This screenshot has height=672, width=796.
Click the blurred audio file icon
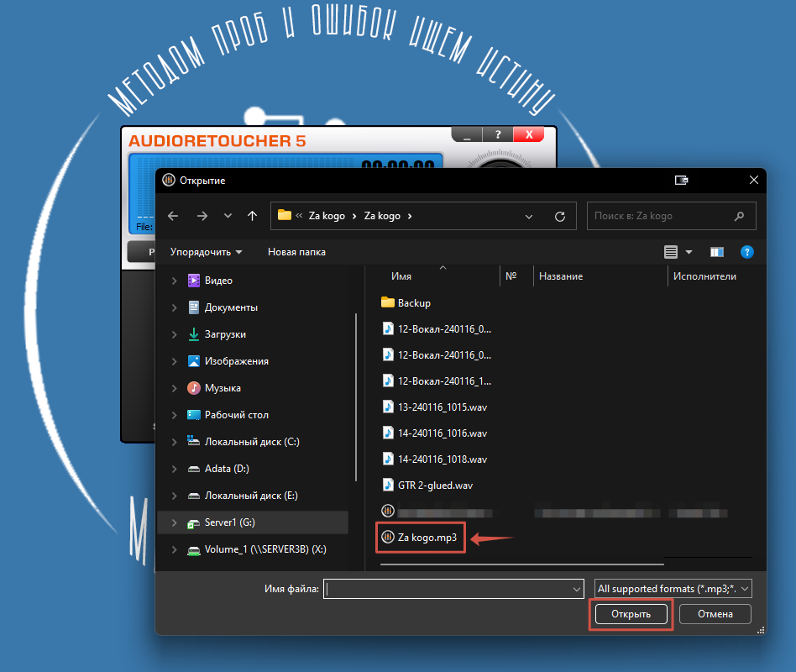click(388, 511)
